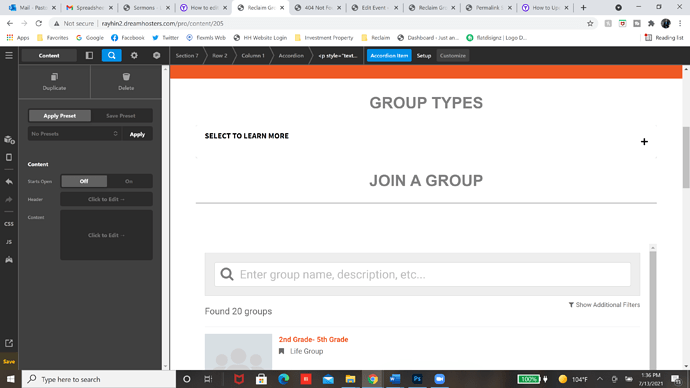This screenshot has height=388, width=690.
Task: Open the No Presets dropdown
Action: 73,134
